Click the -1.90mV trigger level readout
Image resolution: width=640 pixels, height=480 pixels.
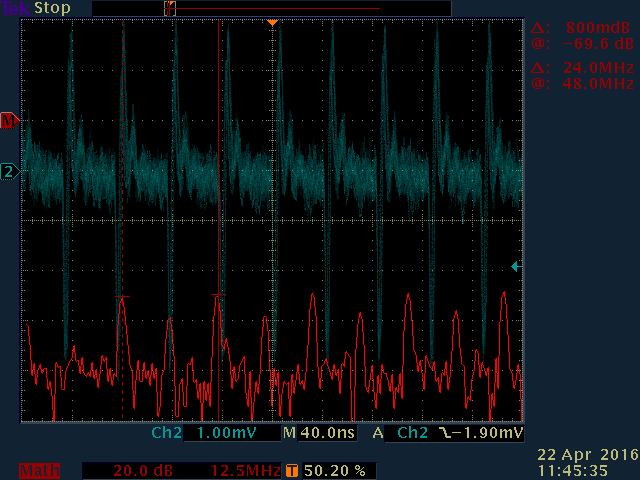487,433
